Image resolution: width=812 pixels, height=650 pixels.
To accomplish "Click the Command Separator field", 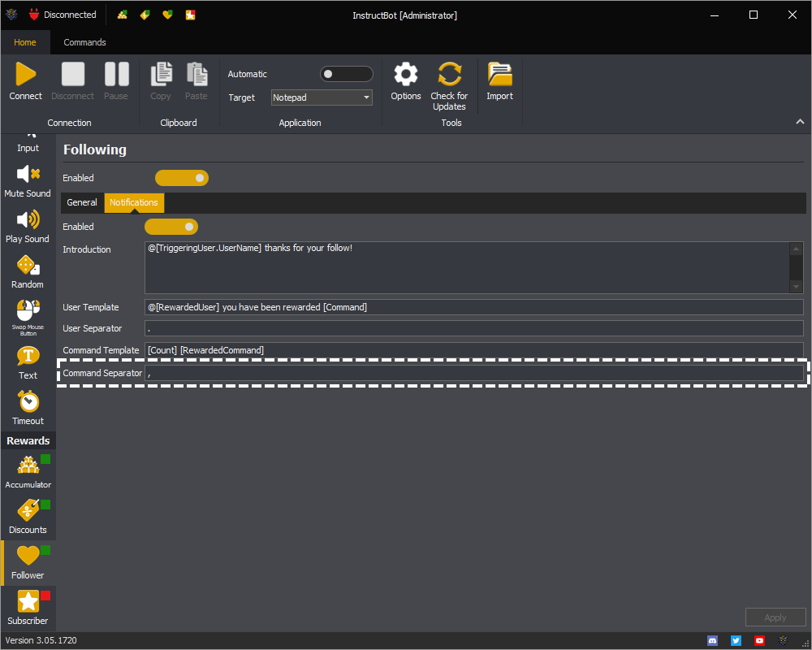I will pos(474,373).
